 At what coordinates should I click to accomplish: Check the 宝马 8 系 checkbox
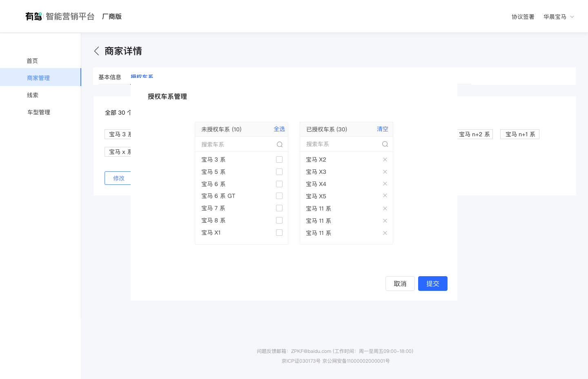pos(279,220)
